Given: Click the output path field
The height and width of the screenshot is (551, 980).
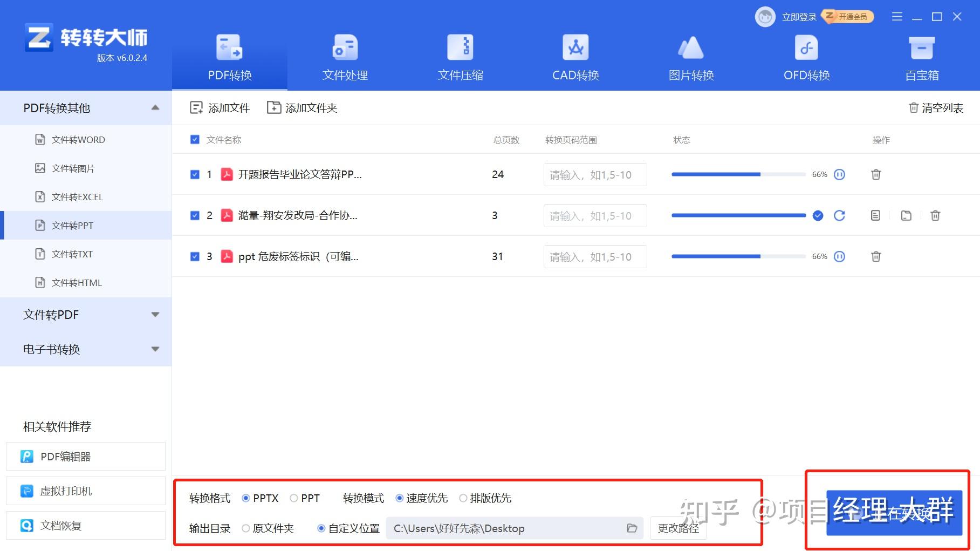Looking at the screenshot, I should [515, 528].
